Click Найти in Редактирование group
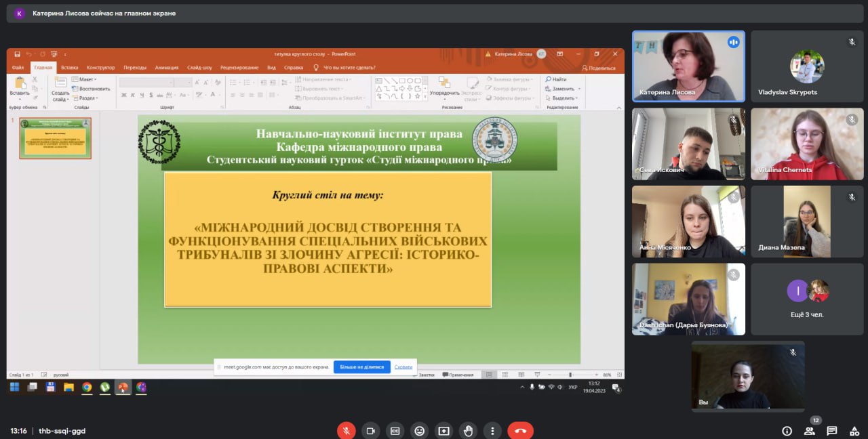The image size is (868, 439). pyautogui.click(x=556, y=79)
